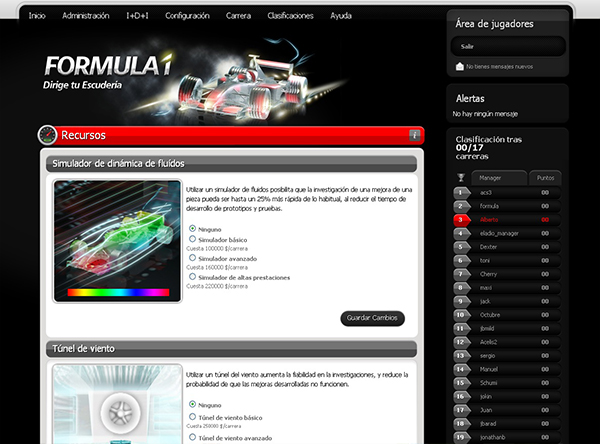Image resolution: width=600 pixels, height=444 pixels.
Task: Click the Salir button
Action: [508, 46]
